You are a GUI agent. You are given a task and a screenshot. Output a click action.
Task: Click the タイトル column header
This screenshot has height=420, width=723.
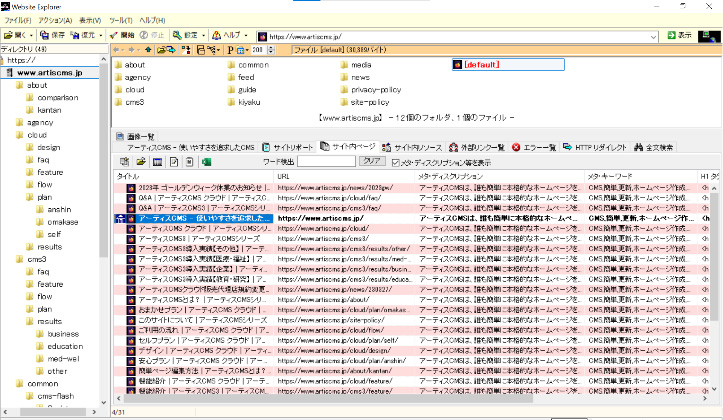[x=194, y=176]
